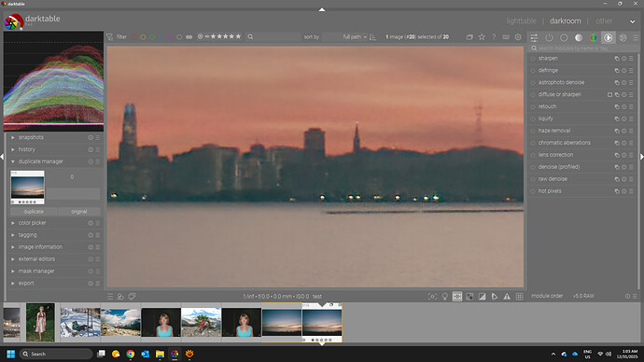Open multi-instance menu for sharpen

(617, 59)
